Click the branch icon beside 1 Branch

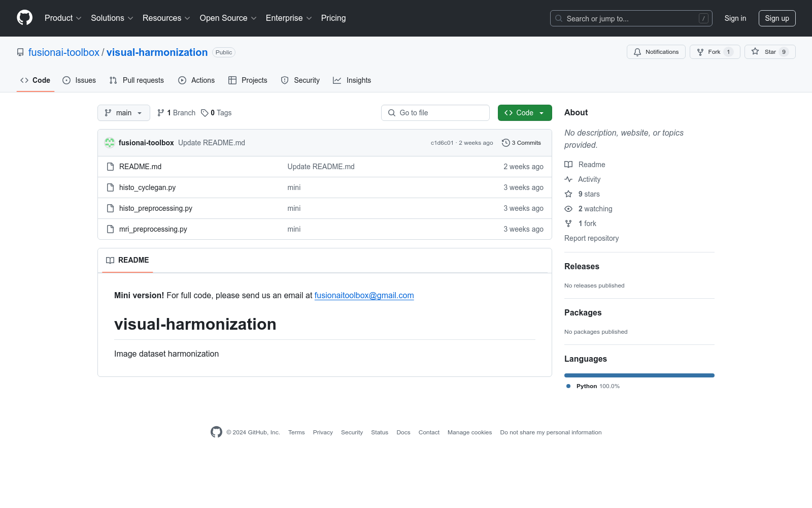point(161,113)
